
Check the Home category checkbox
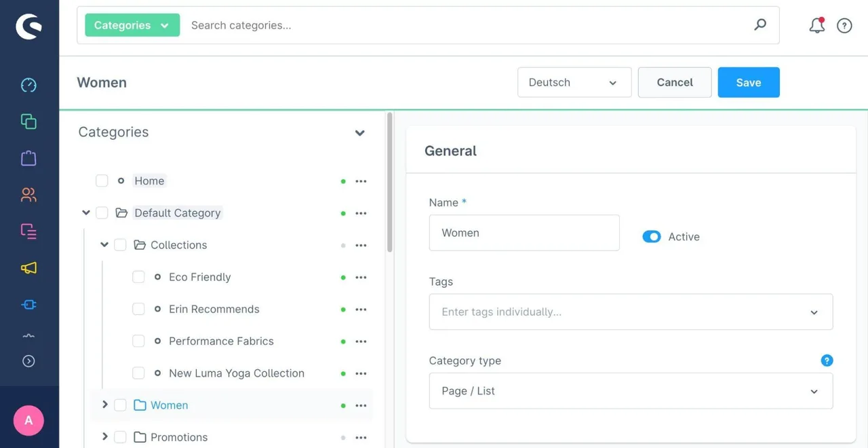[102, 181]
